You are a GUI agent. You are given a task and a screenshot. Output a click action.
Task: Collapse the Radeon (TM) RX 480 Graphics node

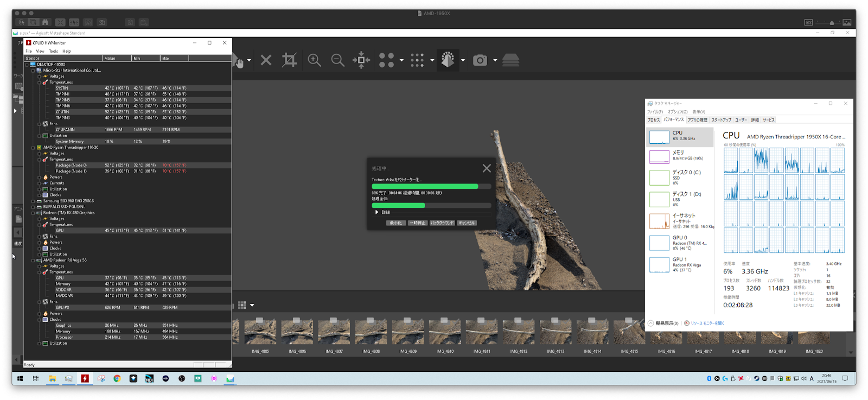[33, 213]
